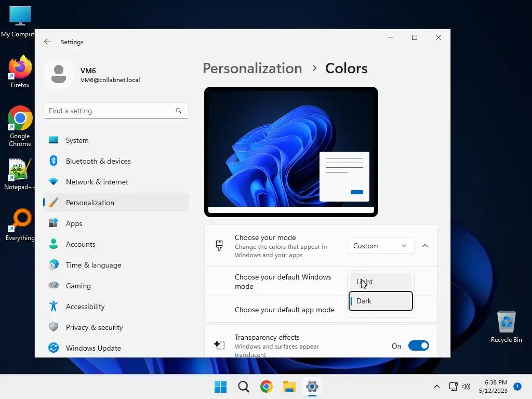Click the Personalization paintbrush icon

click(54, 202)
